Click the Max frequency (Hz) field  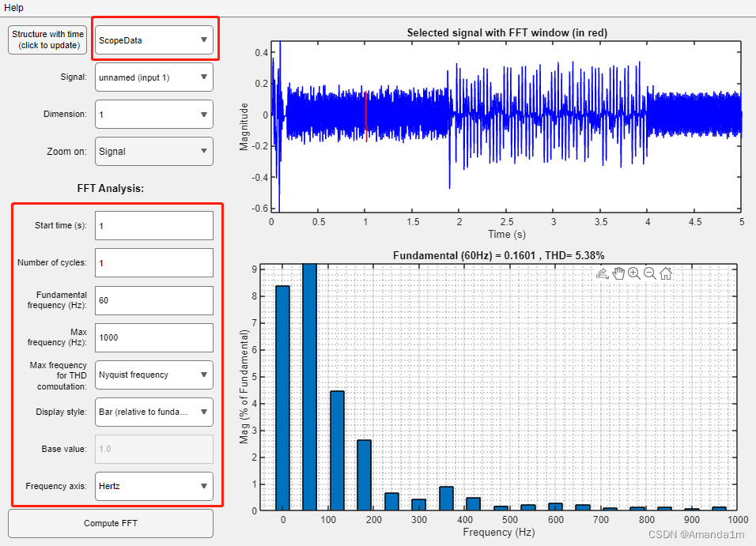coord(153,337)
